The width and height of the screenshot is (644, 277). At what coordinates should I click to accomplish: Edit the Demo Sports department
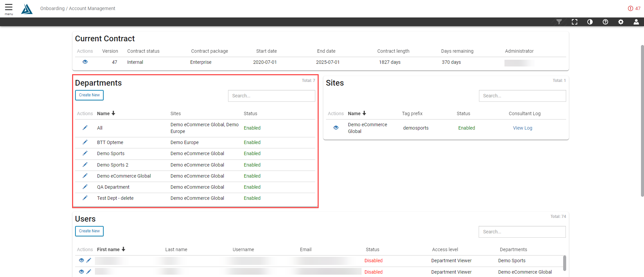point(85,153)
